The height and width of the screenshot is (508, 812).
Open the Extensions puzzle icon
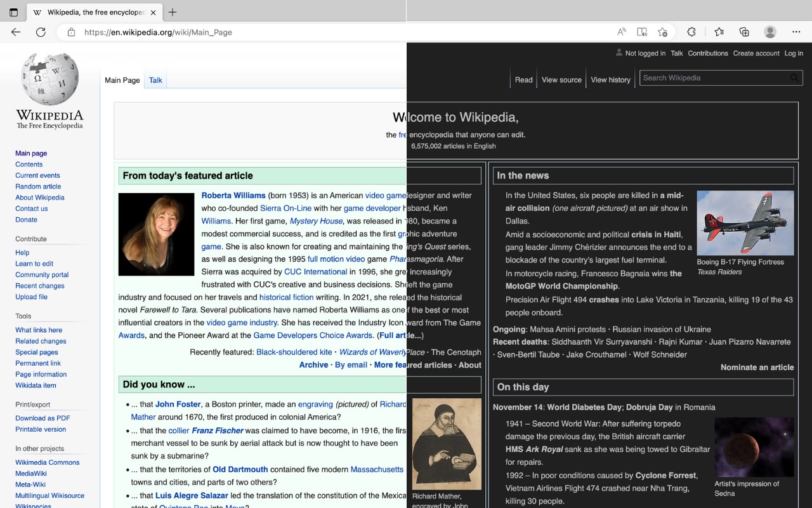coord(691,32)
